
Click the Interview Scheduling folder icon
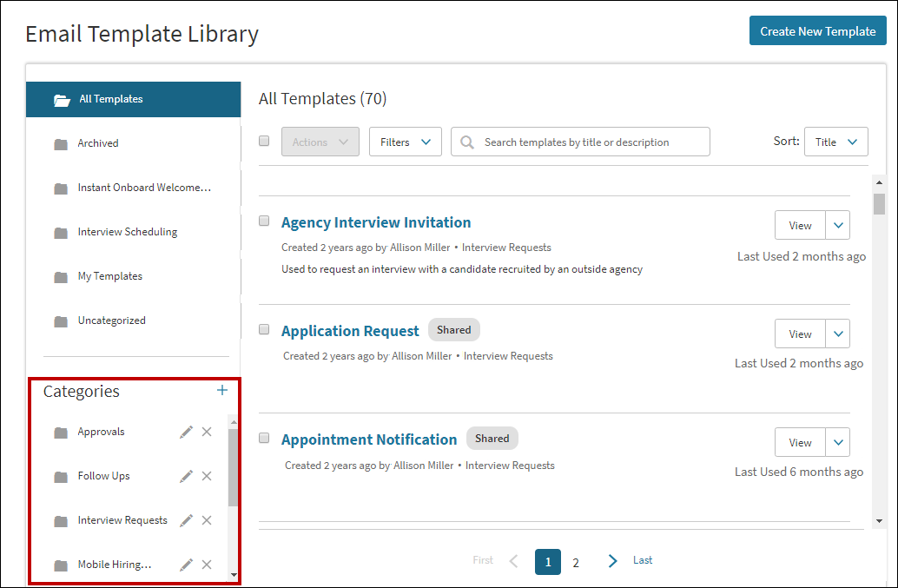61,233
